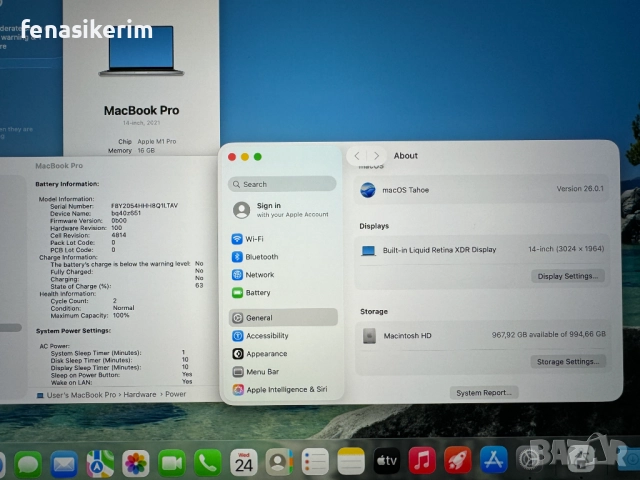Click the Macintosh HD storage row

click(x=482, y=335)
